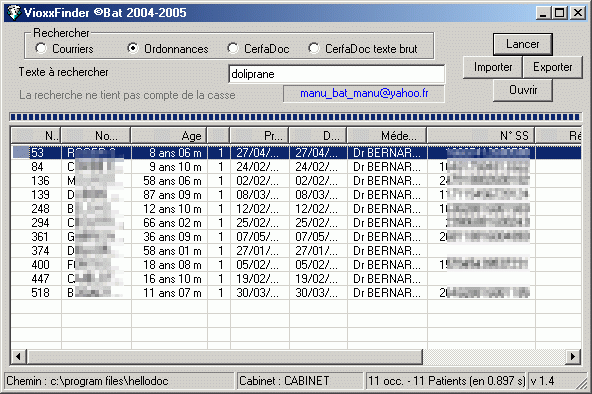Minimize the VioxxFinder window
The height and width of the screenshot is (394, 592).
[543, 13]
